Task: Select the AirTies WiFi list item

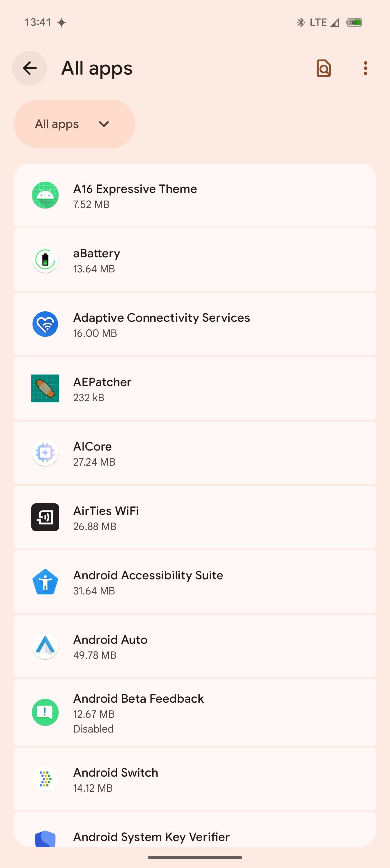Action: 195,517
